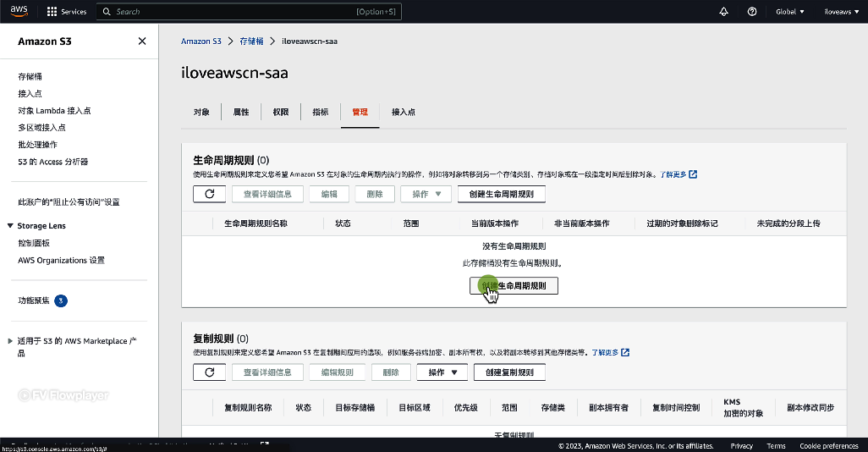Open 功能聚焦 in sidebar
This screenshot has height=452, width=868.
(x=34, y=300)
